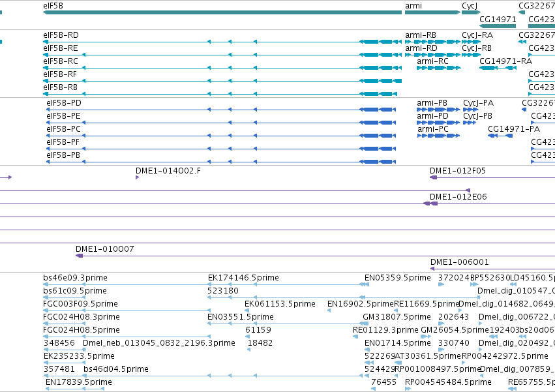
Task: Select EST RE01129.3prime
Action: 386,331
